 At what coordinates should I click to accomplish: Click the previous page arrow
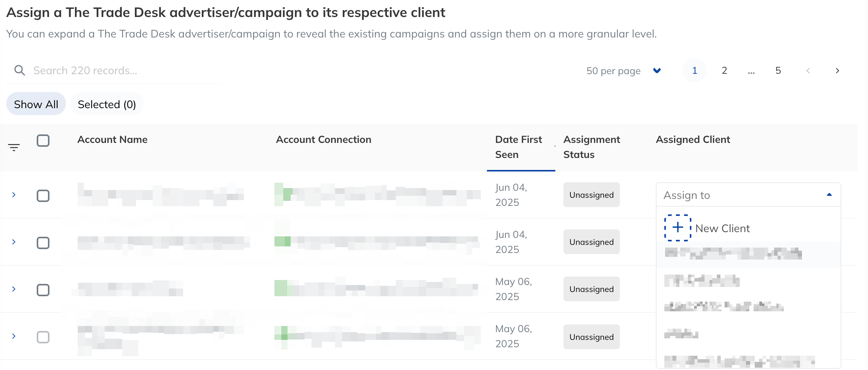pos(808,70)
